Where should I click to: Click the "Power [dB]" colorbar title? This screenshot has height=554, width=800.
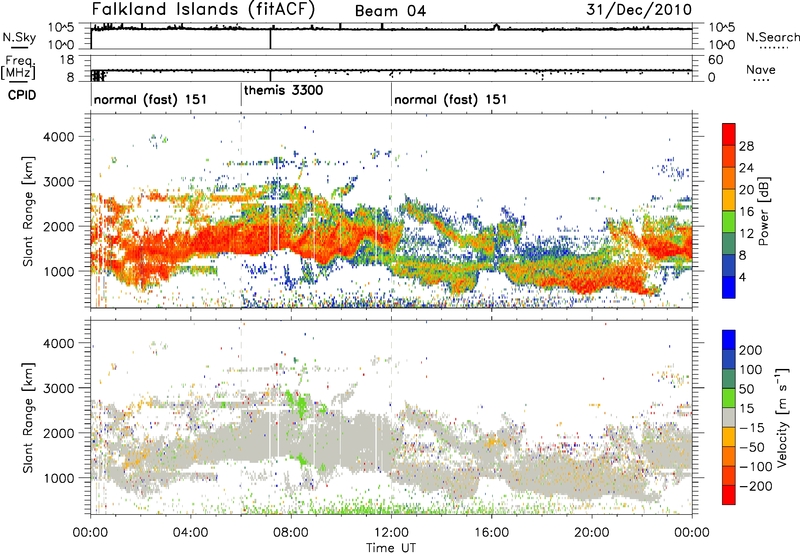point(764,211)
